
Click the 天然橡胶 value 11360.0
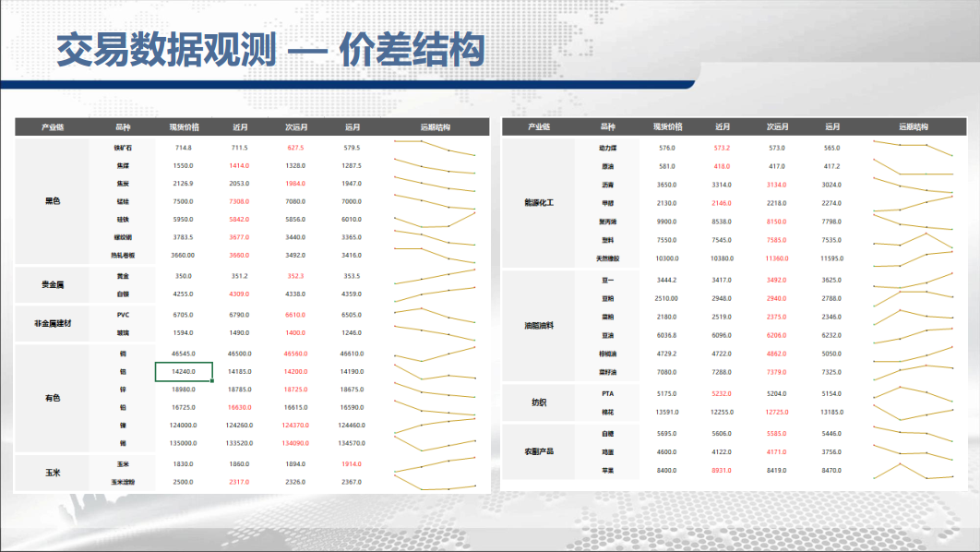click(x=777, y=258)
